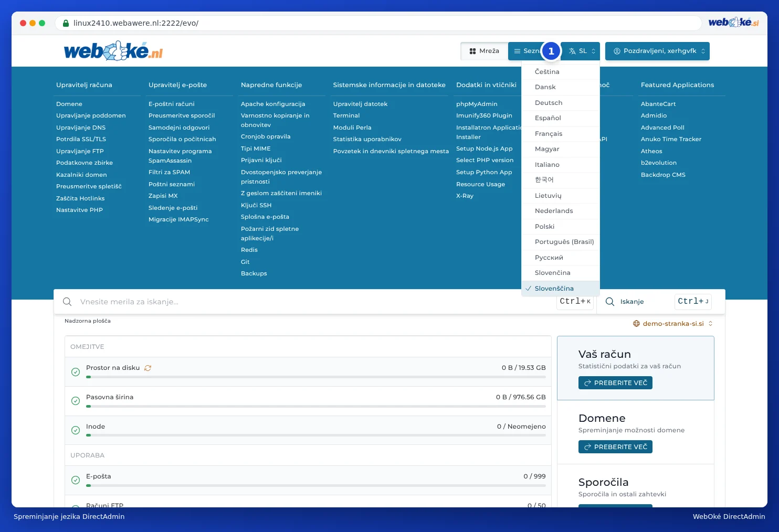Open E-poštni računi link
779x532 pixels.
click(171, 104)
